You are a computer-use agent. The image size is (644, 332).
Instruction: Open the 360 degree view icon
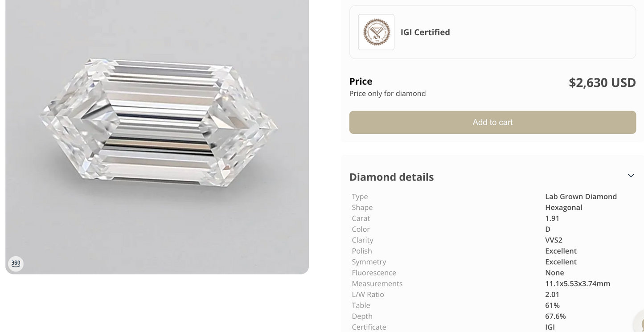coord(16,263)
